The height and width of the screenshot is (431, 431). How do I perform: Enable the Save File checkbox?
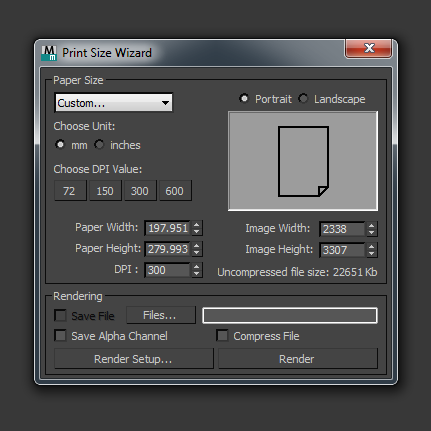[x=60, y=315]
